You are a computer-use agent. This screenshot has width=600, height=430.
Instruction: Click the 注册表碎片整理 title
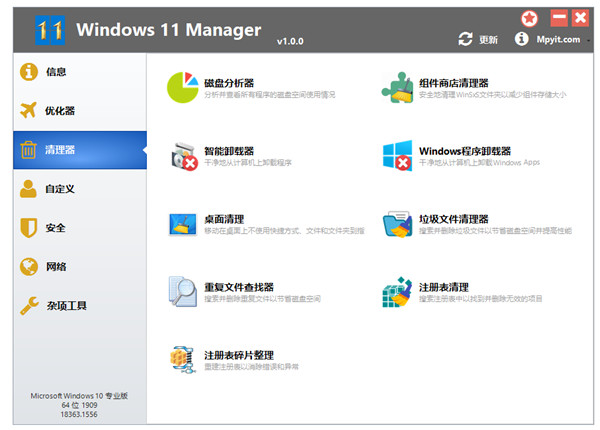(x=239, y=355)
